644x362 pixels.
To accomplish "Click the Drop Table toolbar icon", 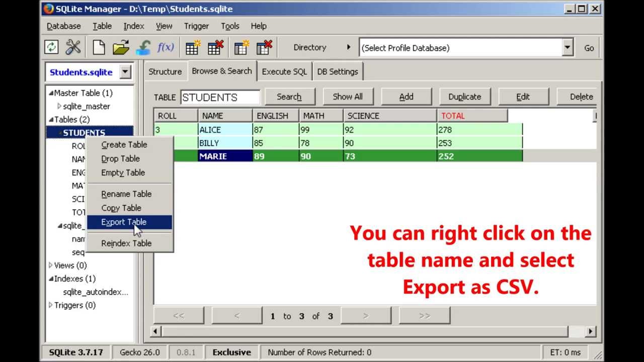I will (x=215, y=48).
